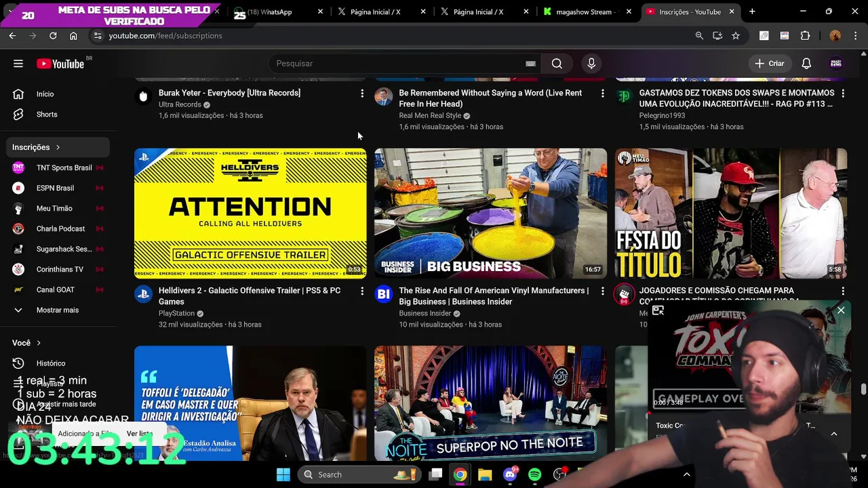Open File Explorer from the taskbar
The height and width of the screenshot is (488, 868).
485,474
